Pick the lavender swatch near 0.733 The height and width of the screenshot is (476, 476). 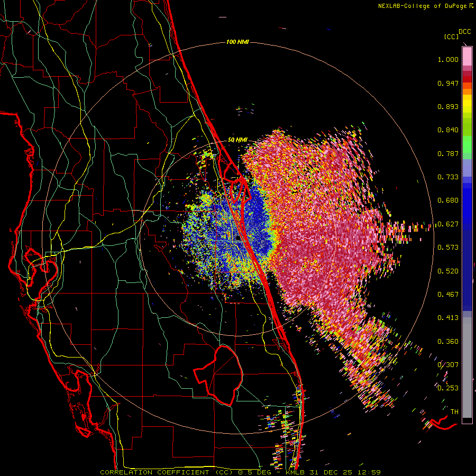click(467, 168)
